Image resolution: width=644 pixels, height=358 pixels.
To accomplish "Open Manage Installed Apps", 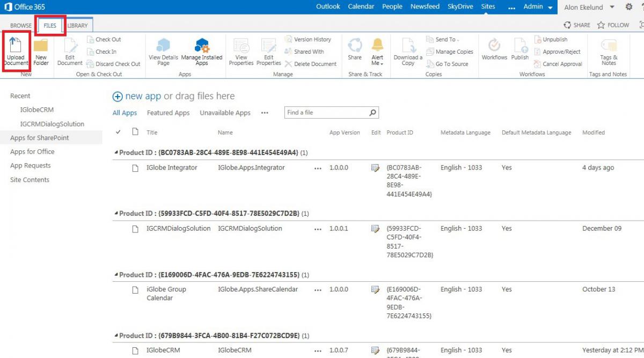I will point(202,52).
